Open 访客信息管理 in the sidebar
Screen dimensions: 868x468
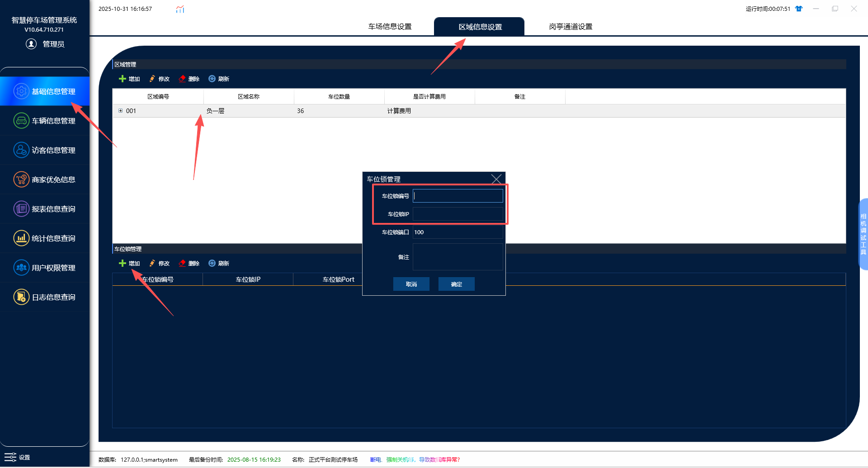coord(44,150)
